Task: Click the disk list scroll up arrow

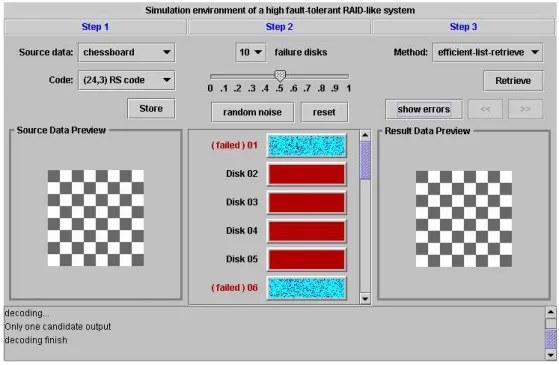Action: pos(365,135)
